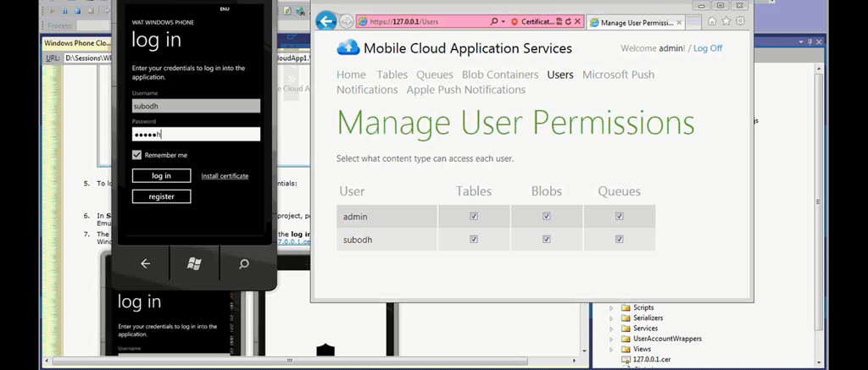The height and width of the screenshot is (370, 868).
Task: Click the document scroll down arrow
Action: 585,351
